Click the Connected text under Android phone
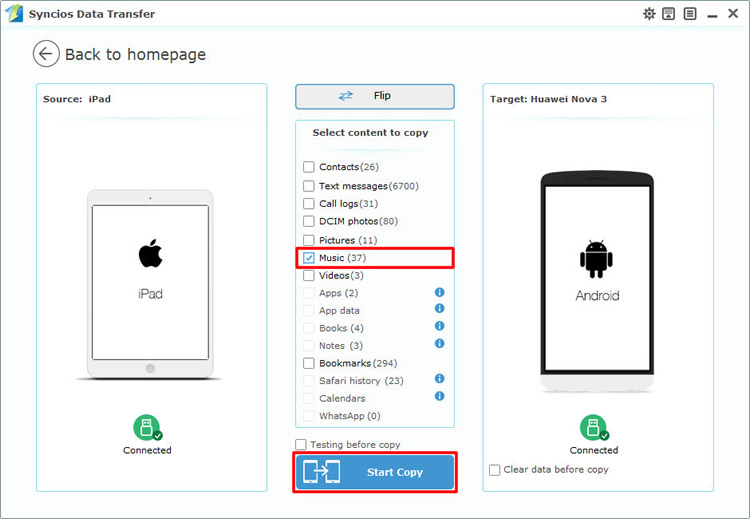Image resolution: width=750 pixels, height=519 pixels. tap(594, 450)
